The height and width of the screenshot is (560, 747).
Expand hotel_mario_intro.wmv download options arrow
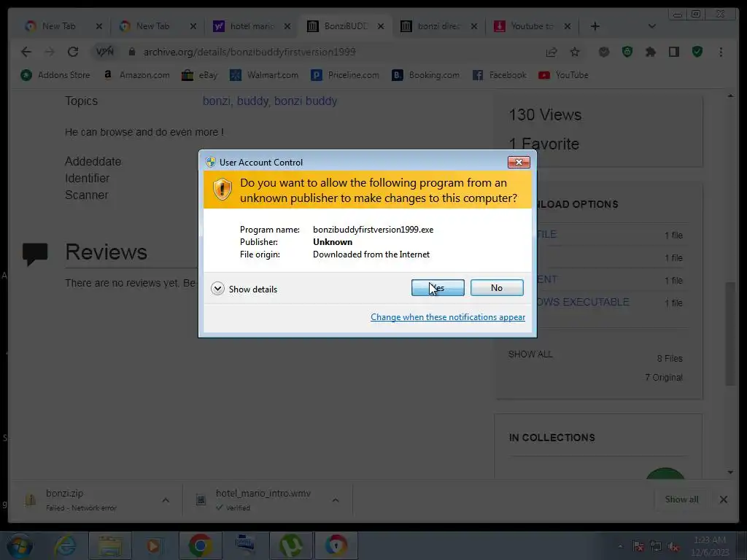tap(336, 500)
